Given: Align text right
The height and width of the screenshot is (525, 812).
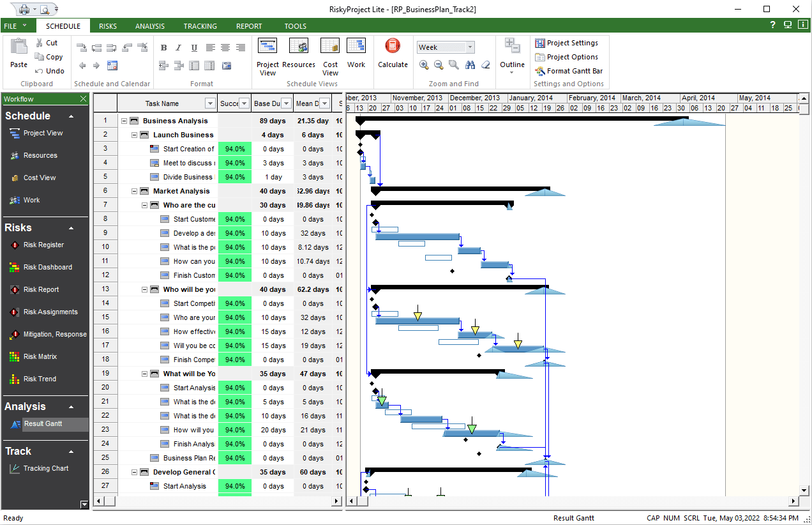Looking at the screenshot, I should (241, 48).
